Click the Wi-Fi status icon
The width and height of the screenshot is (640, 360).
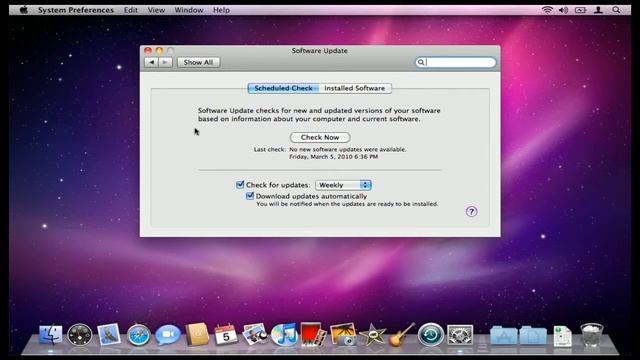547,10
